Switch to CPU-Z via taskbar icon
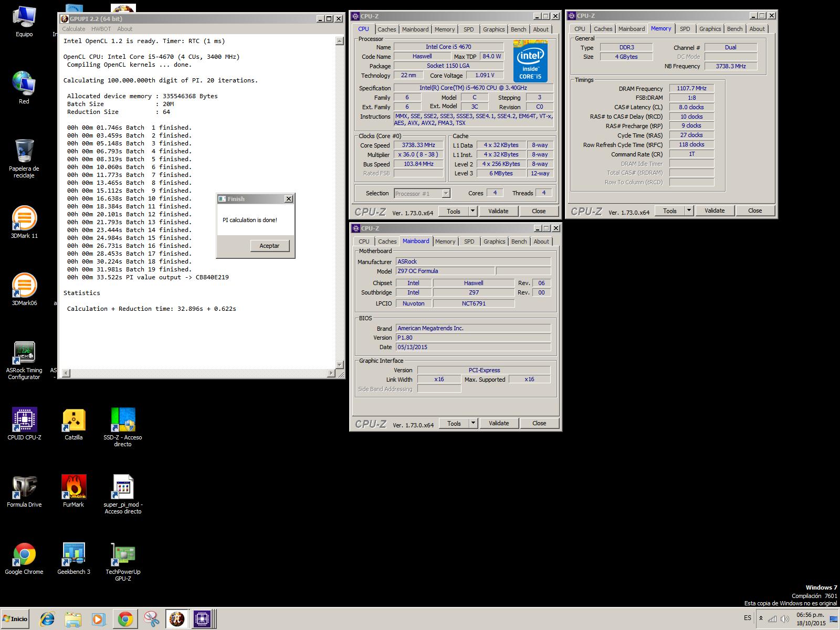Image resolution: width=840 pixels, height=630 pixels. click(202, 619)
